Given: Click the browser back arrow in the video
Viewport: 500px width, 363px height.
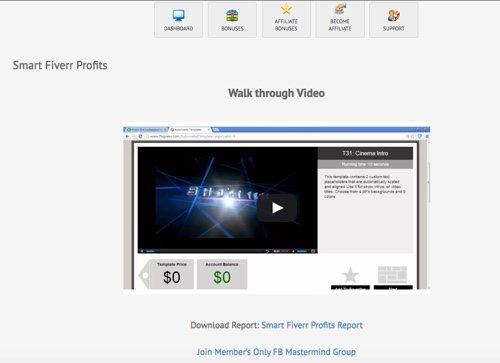Looking at the screenshot, I should 127,136.
